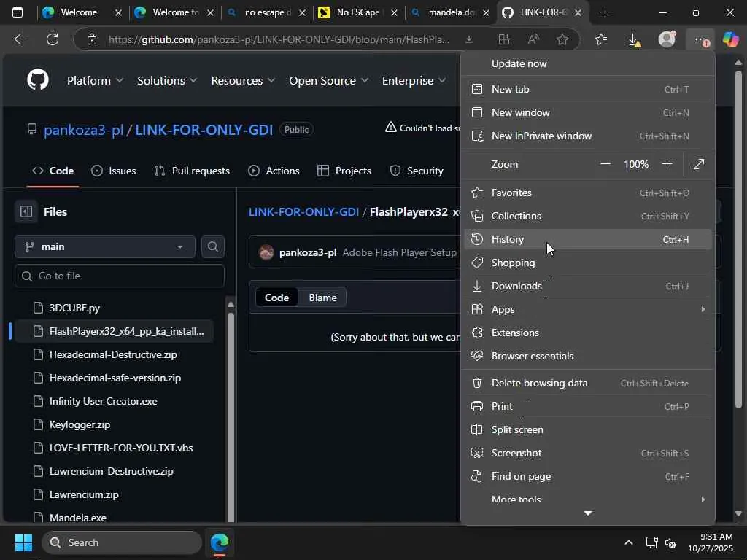This screenshot has height=560, width=747.
Task: Click the network tray icon
Action: tap(651, 542)
